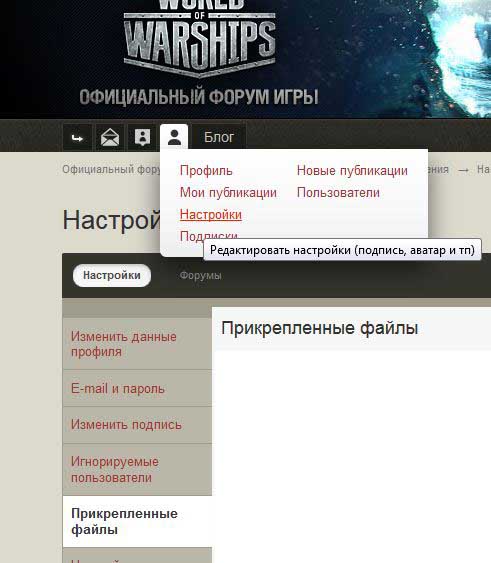Toggle the user profile menu icon
Viewport: 491px width, 563px height.
[174, 137]
